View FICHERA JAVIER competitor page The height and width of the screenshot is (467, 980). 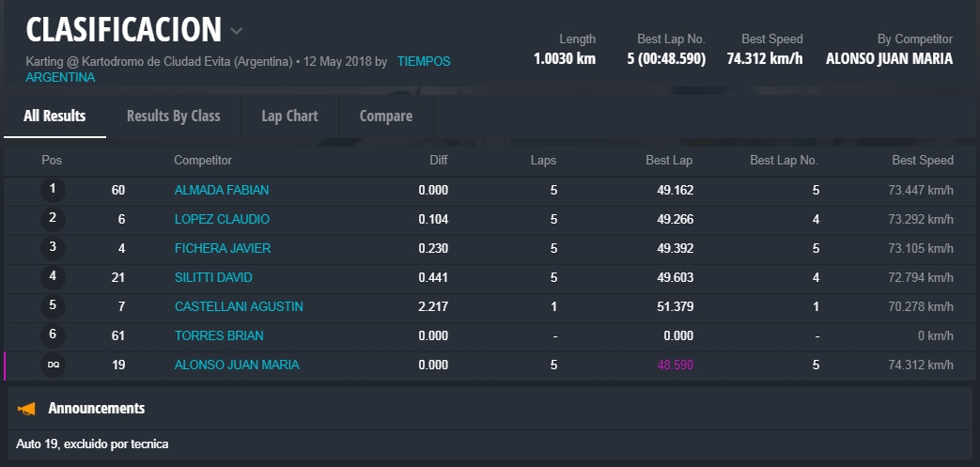pos(223,248)
